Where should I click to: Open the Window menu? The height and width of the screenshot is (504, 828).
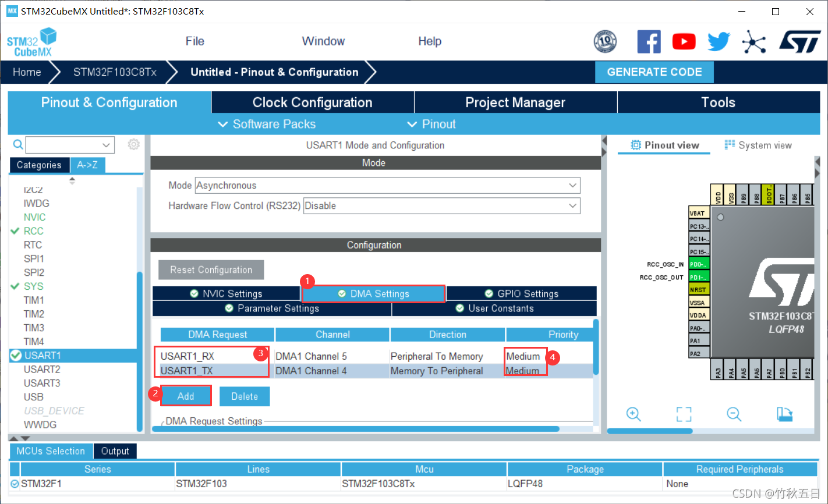pos(323,41)
